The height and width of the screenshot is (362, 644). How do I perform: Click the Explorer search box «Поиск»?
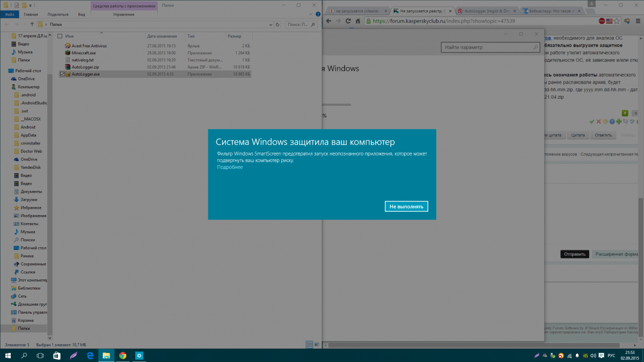pyautogui.click(x=301, y=24)
